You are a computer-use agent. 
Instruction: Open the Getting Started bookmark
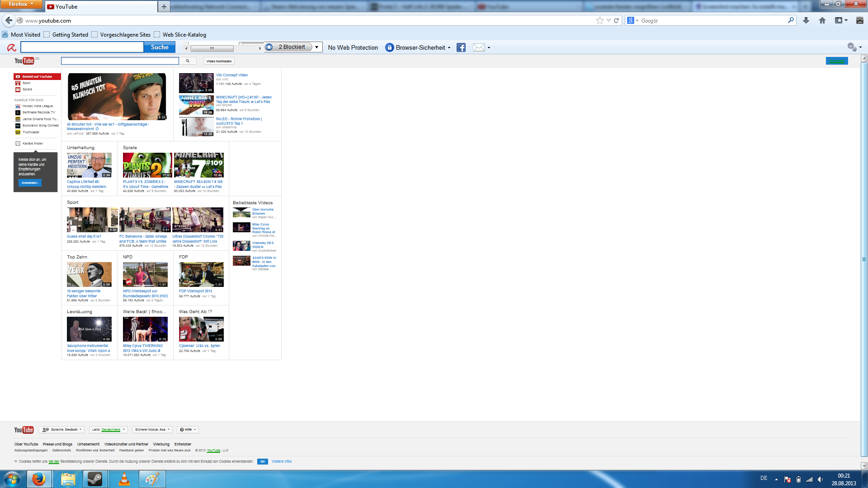click(x=66, y=35)
